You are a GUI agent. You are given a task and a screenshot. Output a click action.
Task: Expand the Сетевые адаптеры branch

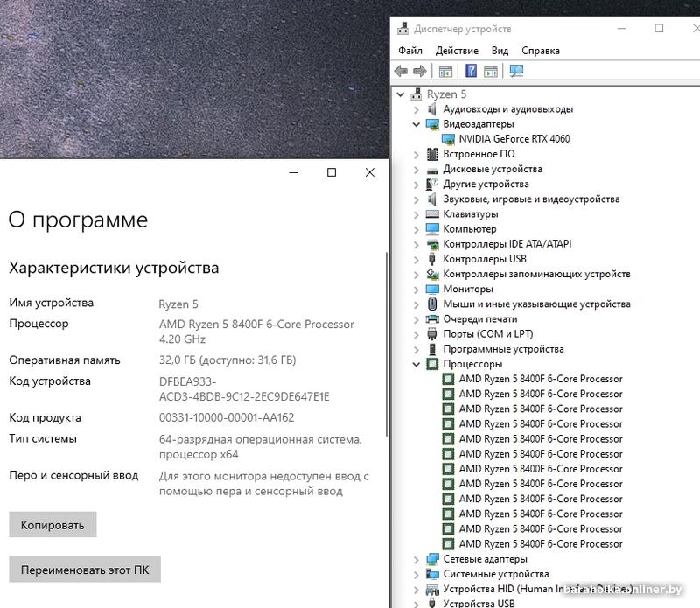[416, 559]
